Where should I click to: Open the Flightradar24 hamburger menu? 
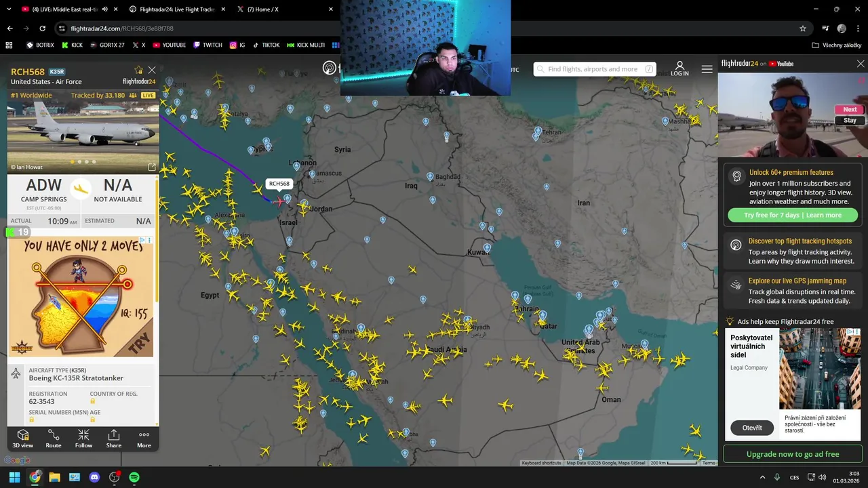pyautogui.click(x=707, y=69)
